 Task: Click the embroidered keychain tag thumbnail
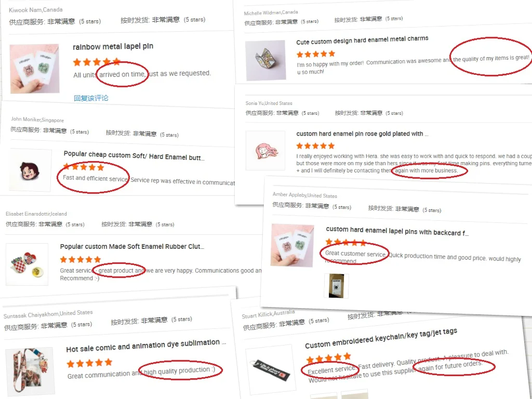270,369
